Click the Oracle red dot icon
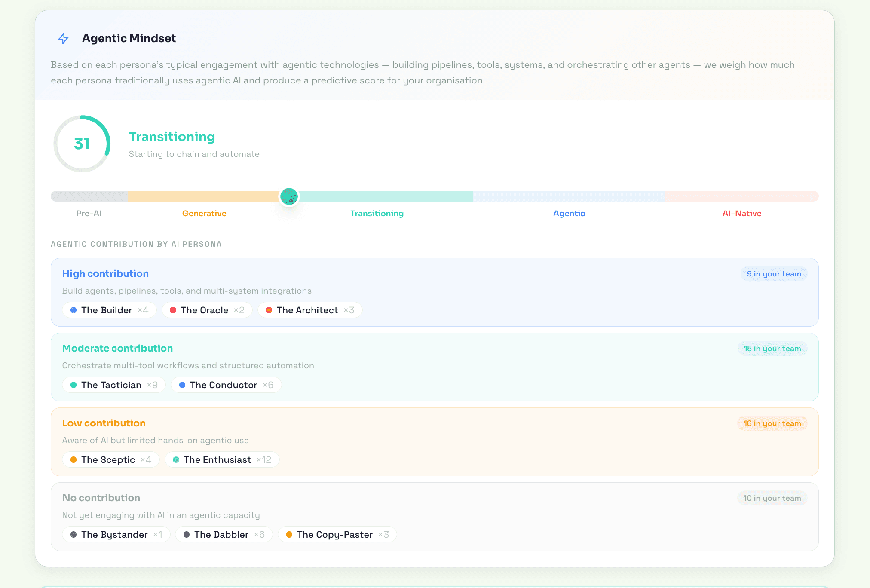This screenshot has height=588, width=870. (173, 310)
